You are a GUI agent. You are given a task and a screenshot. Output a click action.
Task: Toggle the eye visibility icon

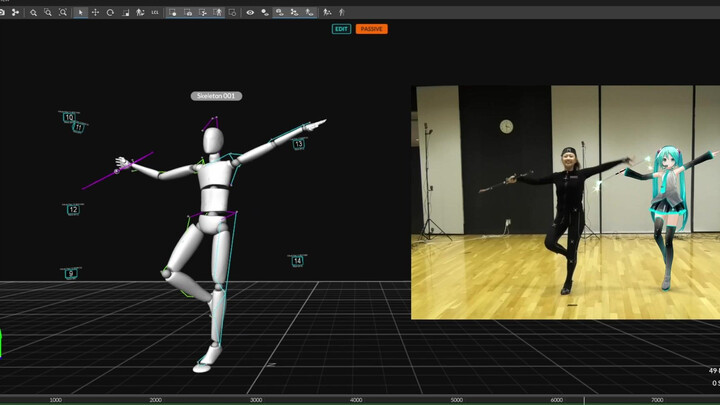(x=250, y=12)
